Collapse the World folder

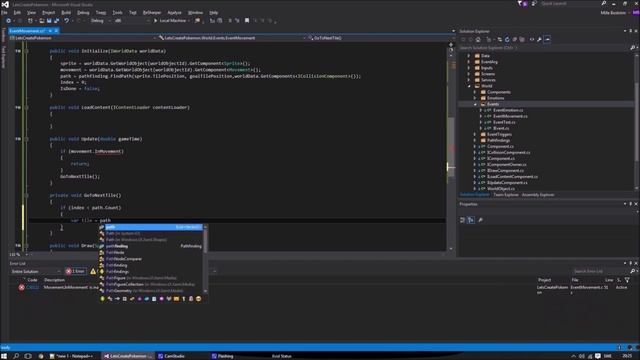[469, 86]
